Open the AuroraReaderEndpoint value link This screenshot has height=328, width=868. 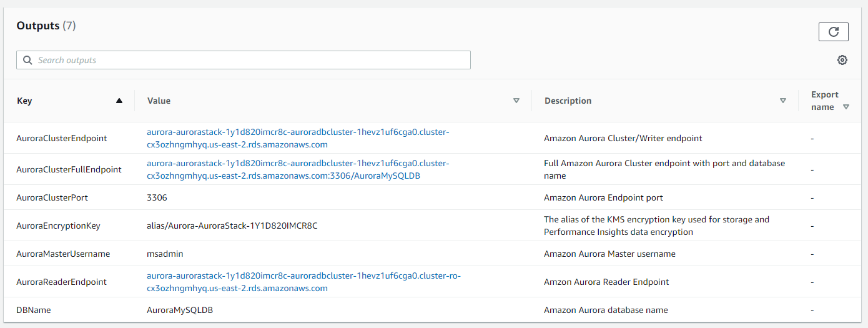click(x=303, y=282)
